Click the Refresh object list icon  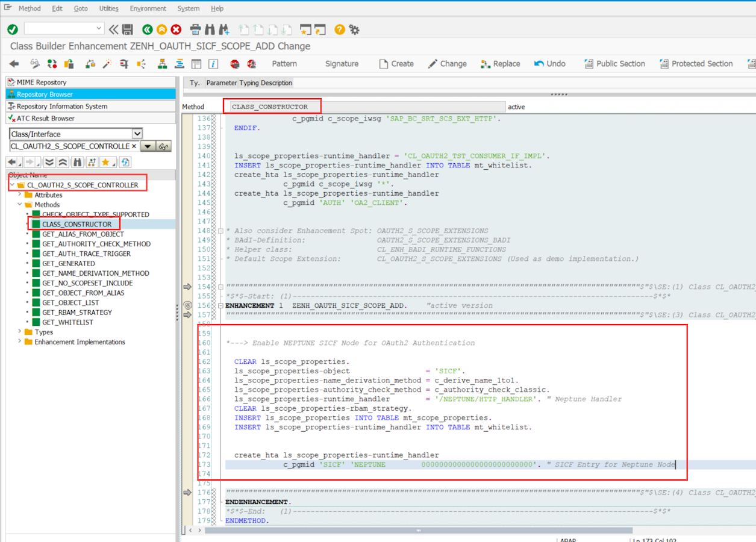(x=125, y=162)
